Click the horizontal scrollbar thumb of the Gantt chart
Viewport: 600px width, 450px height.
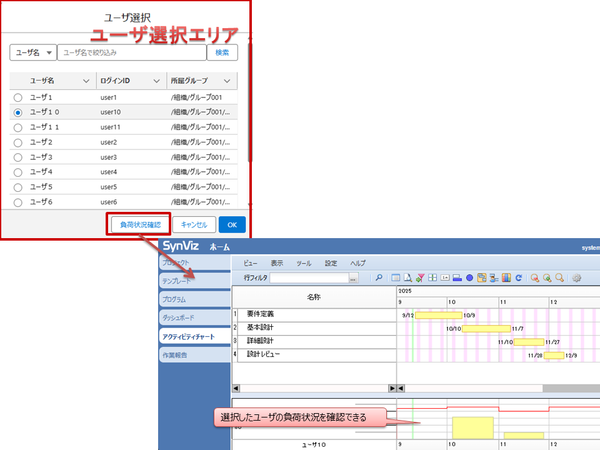point(571,388)
